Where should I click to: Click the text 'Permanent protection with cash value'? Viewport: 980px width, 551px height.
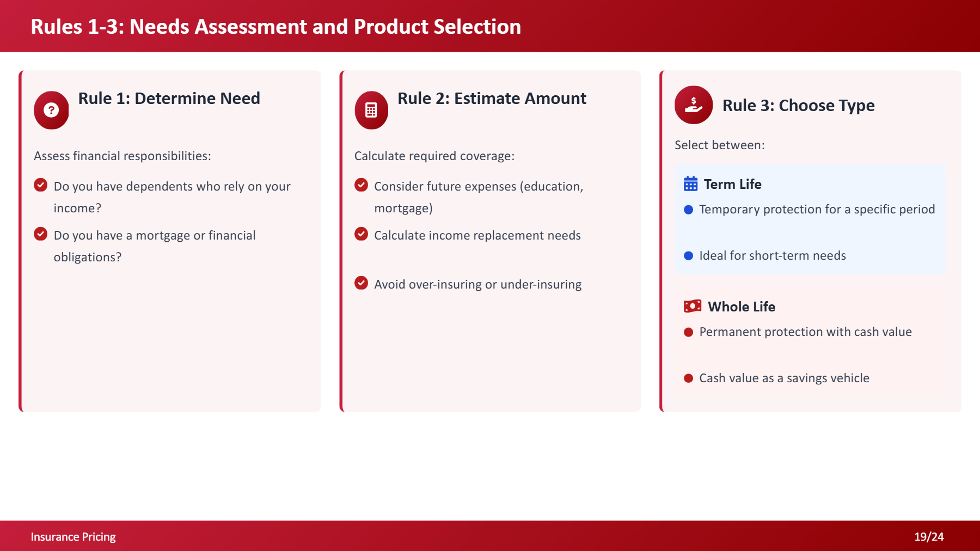[x=806, y=332]
